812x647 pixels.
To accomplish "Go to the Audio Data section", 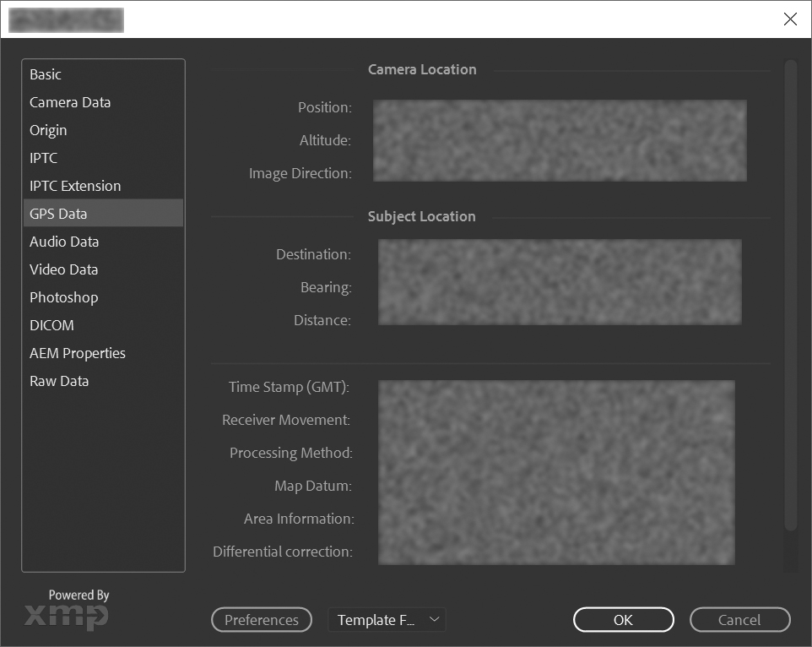I will tap(64, 242).
